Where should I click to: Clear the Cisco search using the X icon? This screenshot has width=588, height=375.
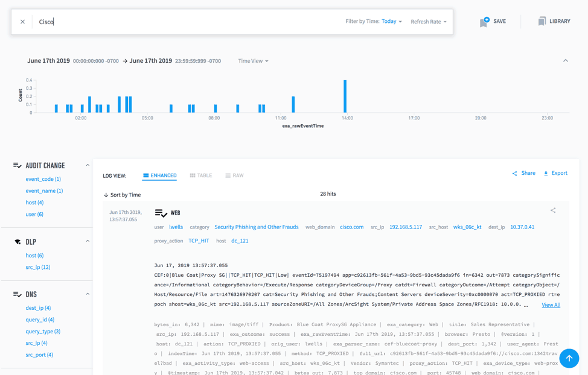click(x=22, y=21)
